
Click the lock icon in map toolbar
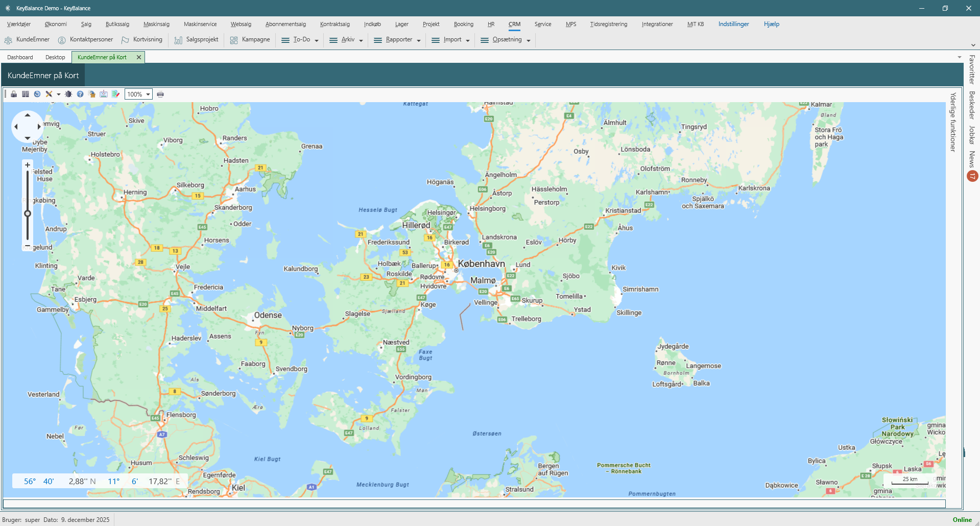pos(14,94)
